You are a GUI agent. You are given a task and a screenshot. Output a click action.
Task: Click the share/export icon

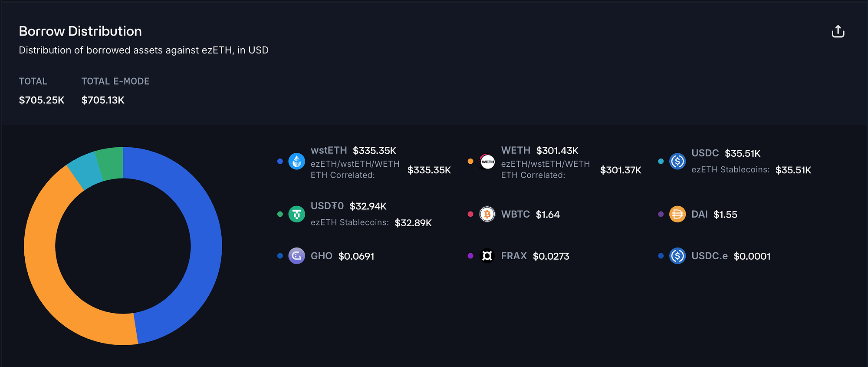click(838, 32)
